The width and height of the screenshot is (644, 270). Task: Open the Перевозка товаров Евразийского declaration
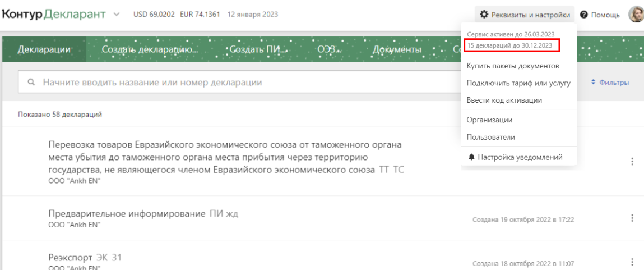point(226,157)
